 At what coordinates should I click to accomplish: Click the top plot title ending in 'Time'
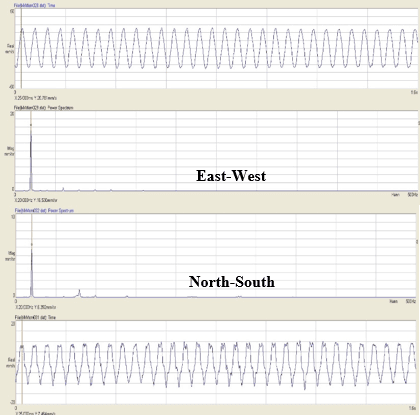pos(34,5)
